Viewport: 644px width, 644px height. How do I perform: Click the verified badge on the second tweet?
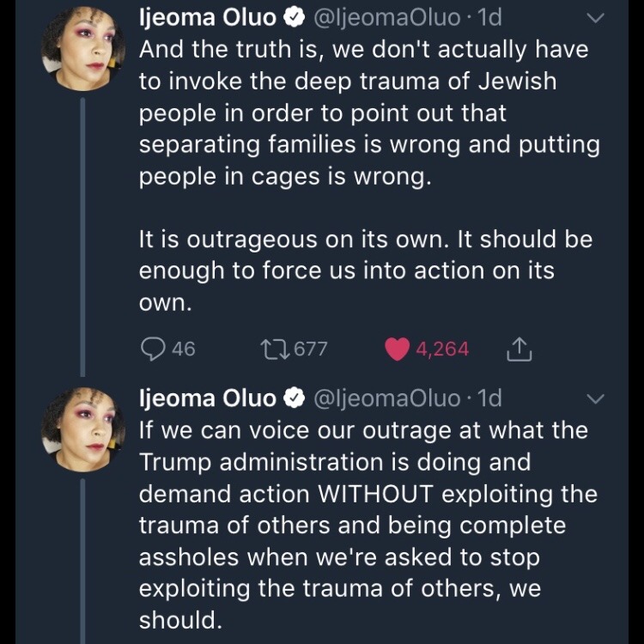coord(292,398)
